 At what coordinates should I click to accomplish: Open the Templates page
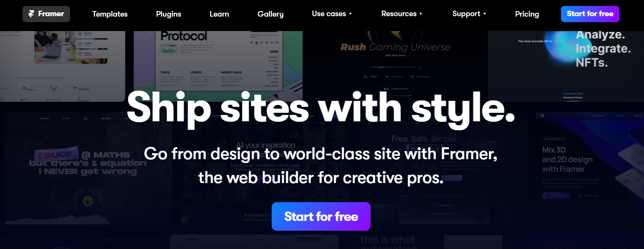click(x=110, y=14)
